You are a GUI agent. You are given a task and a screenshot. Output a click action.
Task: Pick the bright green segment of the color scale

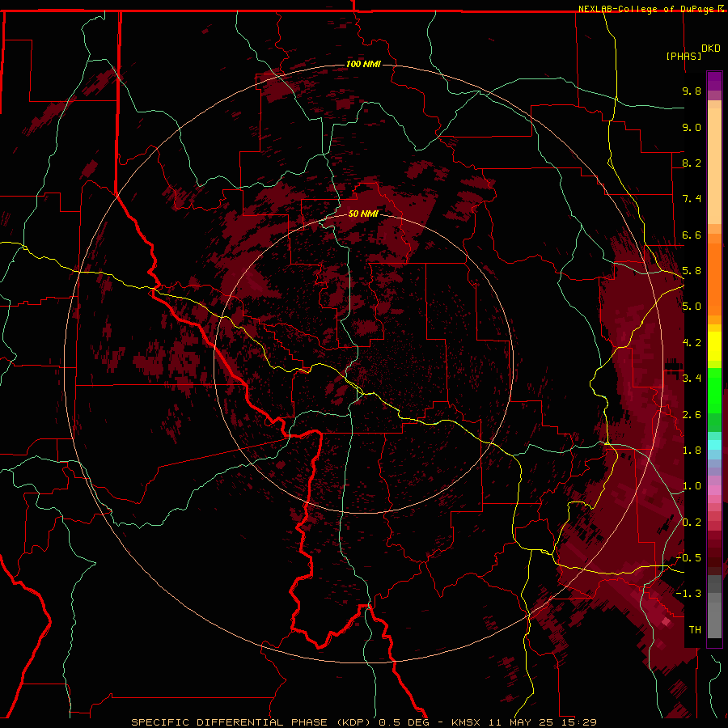point(714,391)
